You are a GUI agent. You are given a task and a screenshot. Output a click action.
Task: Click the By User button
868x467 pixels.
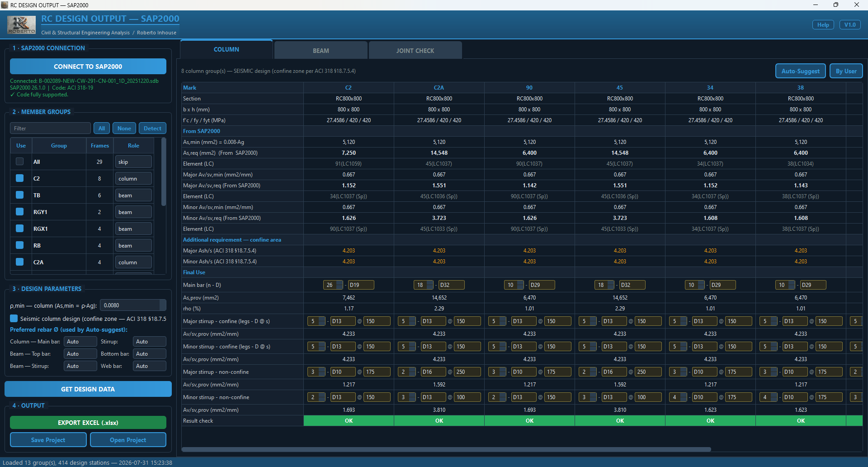846,71
